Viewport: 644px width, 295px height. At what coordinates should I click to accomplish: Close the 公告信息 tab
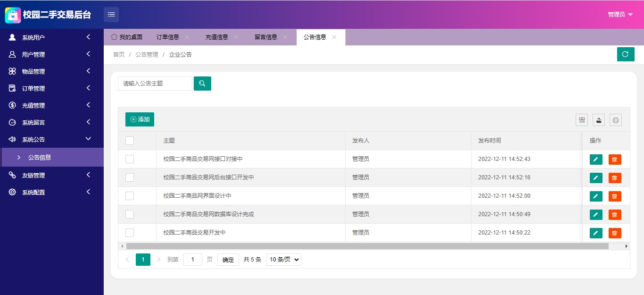point(334,37)
